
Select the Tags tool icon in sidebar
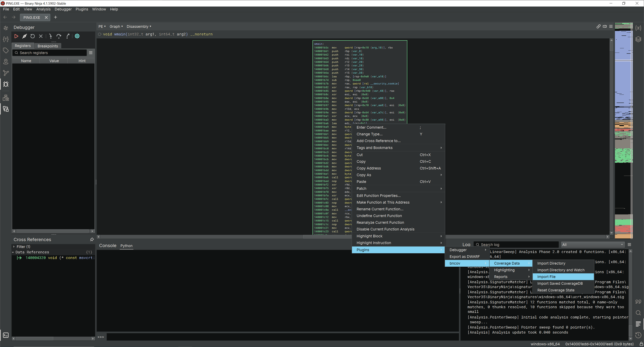[x=6, y=51]
